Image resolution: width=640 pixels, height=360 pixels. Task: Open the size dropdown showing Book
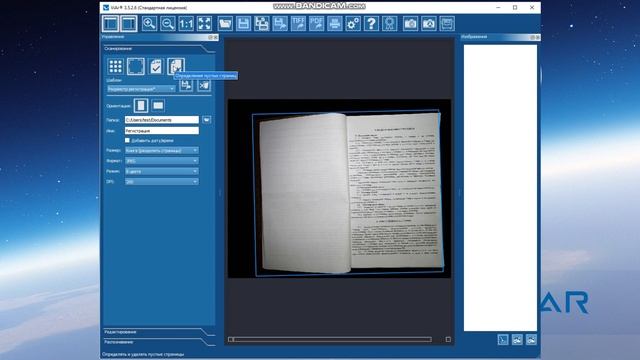tap(162, 151)
